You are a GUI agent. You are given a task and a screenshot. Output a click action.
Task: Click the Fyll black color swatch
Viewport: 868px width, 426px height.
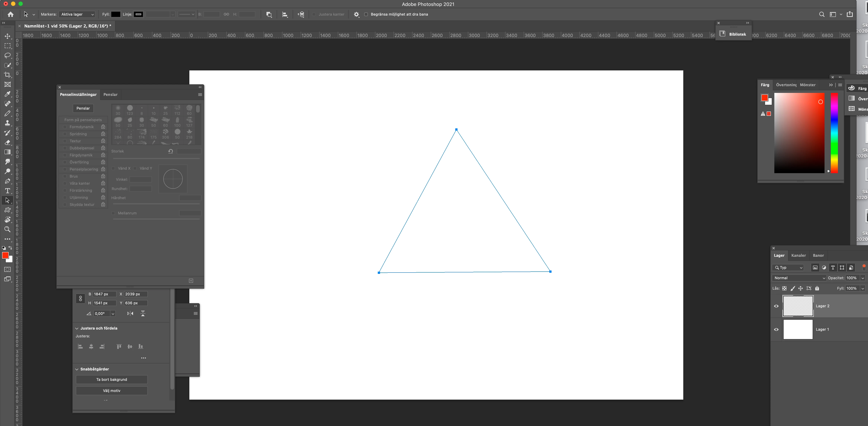(x=116, y=14)
